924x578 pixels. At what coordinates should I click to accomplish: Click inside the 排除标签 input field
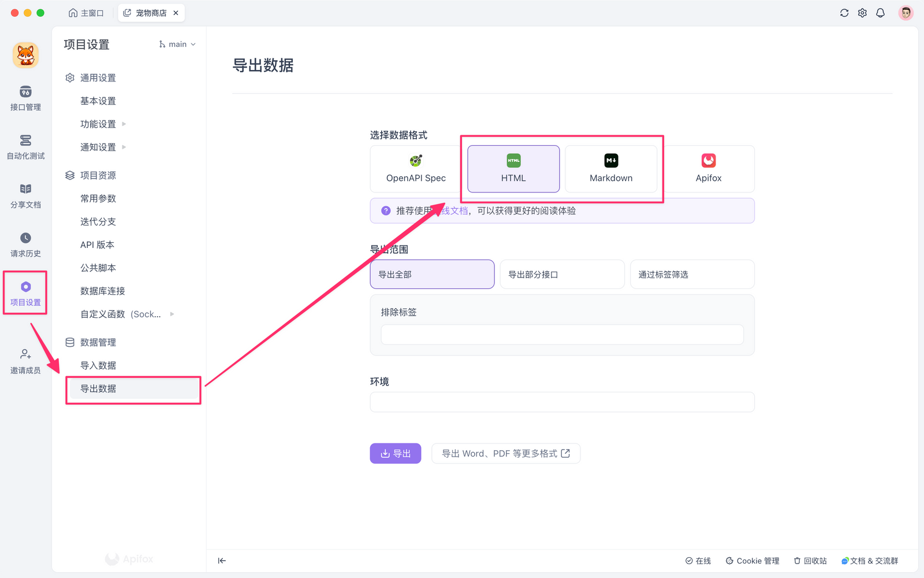pos(561,335)
